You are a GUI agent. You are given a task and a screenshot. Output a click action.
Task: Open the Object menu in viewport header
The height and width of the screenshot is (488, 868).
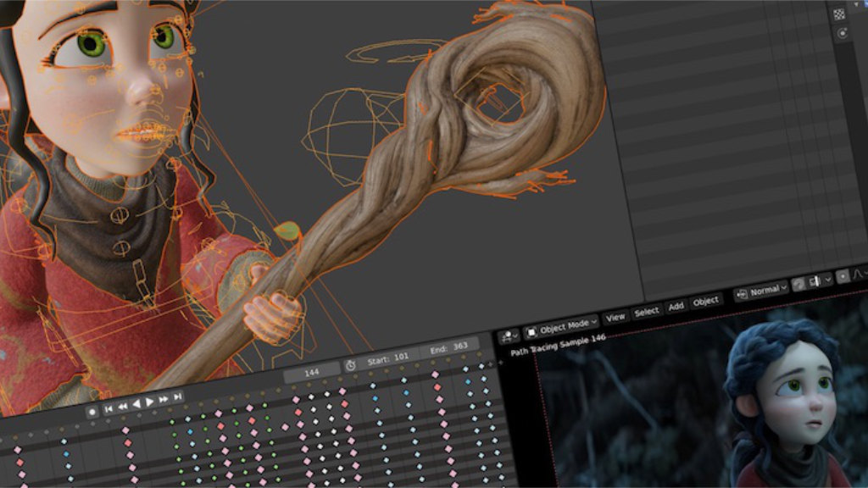coord(705,301)
